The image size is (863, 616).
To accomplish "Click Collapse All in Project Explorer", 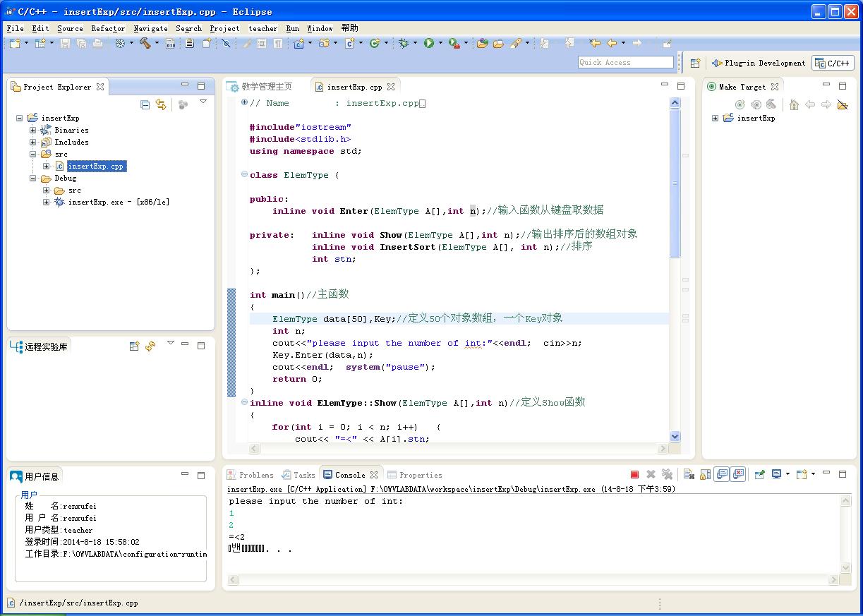I will pyautogui.click(x=145, y=105).
